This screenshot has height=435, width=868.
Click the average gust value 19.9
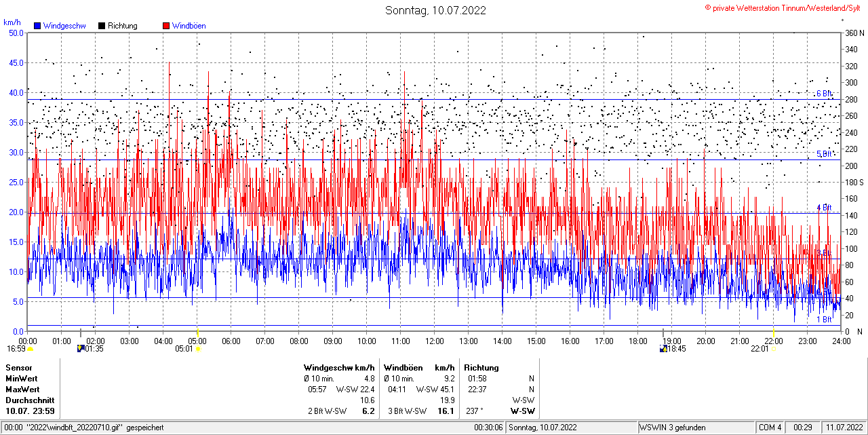(447, 400)
